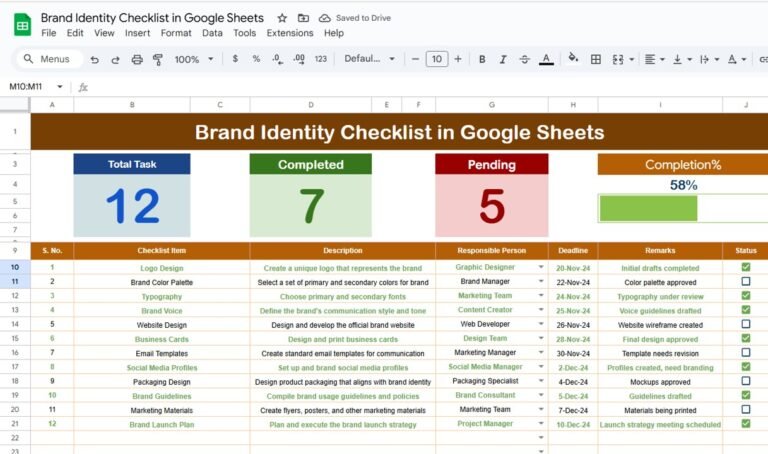This screenshot has height=454, width=768.
Task: Open the merge type dropdown arrow
Action: pyautogui.click(x=632, y=59)
